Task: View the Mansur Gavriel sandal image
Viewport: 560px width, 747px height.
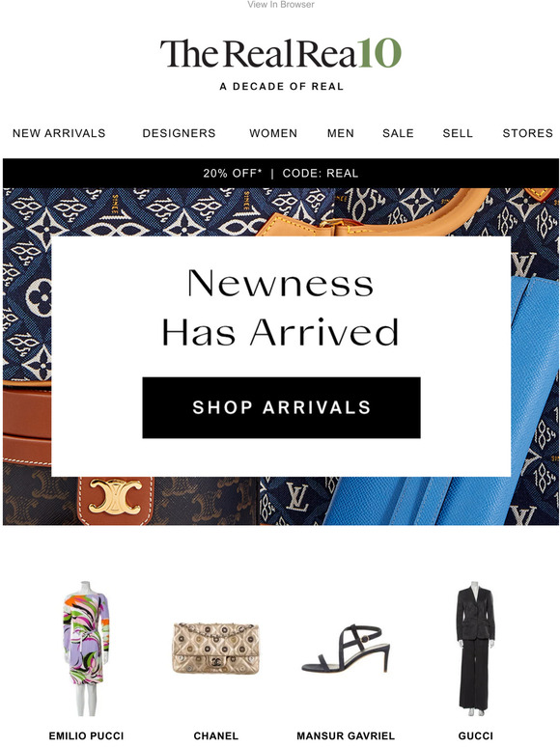Action: coord(346,649)
